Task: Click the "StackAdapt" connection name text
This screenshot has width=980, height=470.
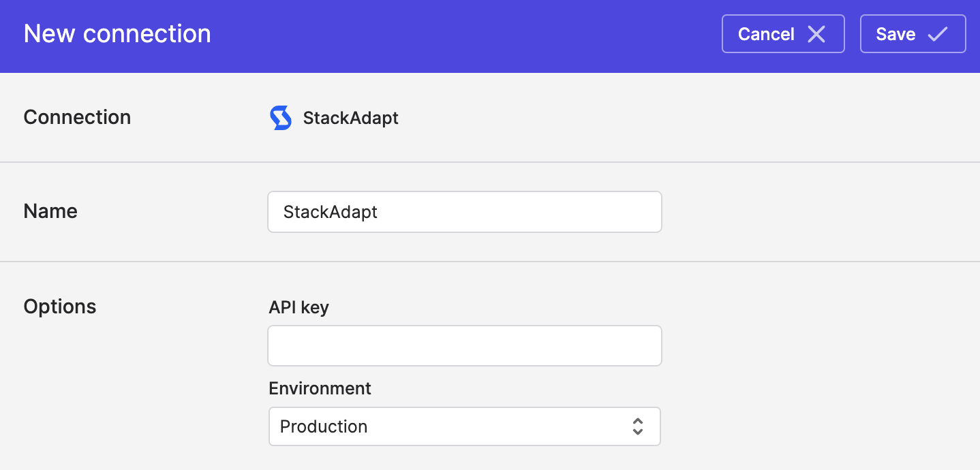Action: click(x=350, y=118)
